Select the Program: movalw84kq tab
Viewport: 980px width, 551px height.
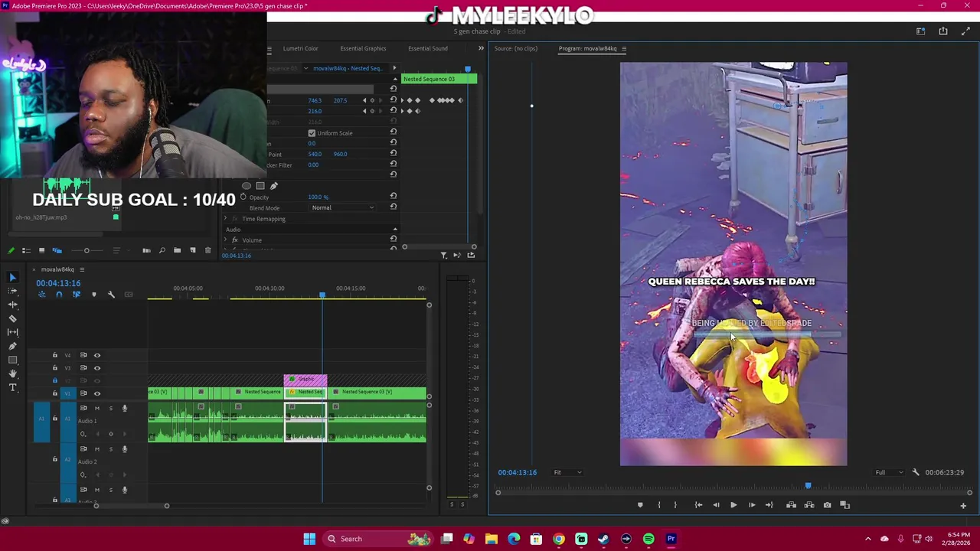(x=587, y=48)
